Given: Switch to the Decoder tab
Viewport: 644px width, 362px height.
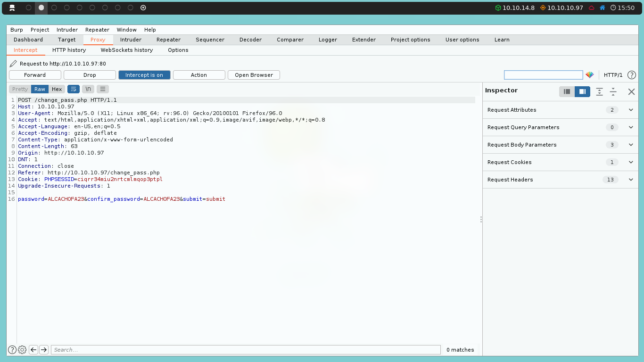Looking at the screenshot, I should coord(250,40).
